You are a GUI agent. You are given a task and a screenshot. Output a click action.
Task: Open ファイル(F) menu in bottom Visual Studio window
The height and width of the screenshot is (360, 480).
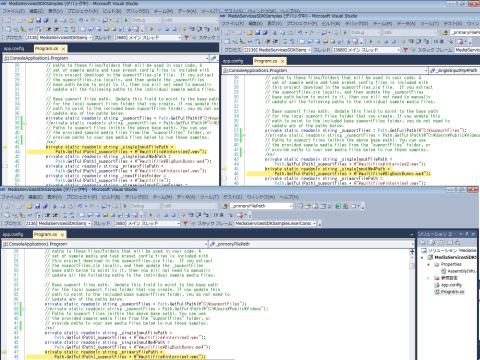(x=12, y=197)
